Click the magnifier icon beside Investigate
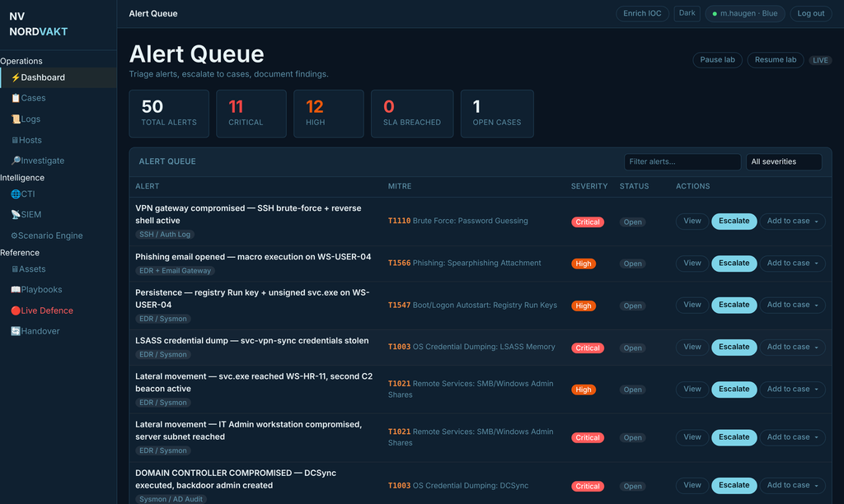Viewport: 844px width, 504px height. click(16, 161)
